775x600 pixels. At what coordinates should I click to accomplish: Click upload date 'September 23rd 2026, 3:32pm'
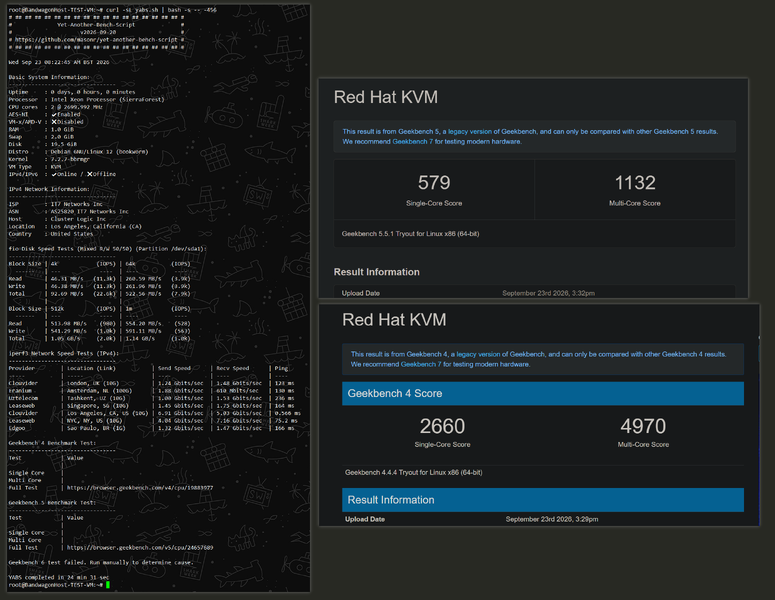pos(549,293)
